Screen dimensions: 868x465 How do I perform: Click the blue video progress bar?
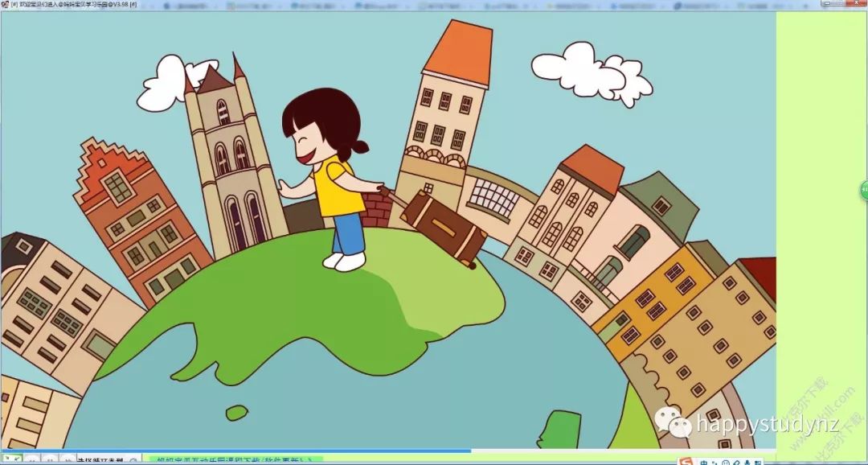tap(235, 451)
